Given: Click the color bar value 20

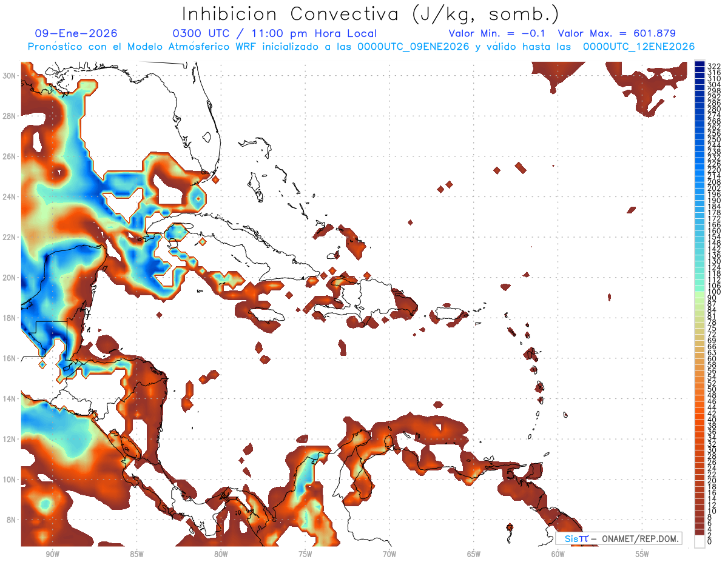Looking at the screenshot, I should pos(713,481).
